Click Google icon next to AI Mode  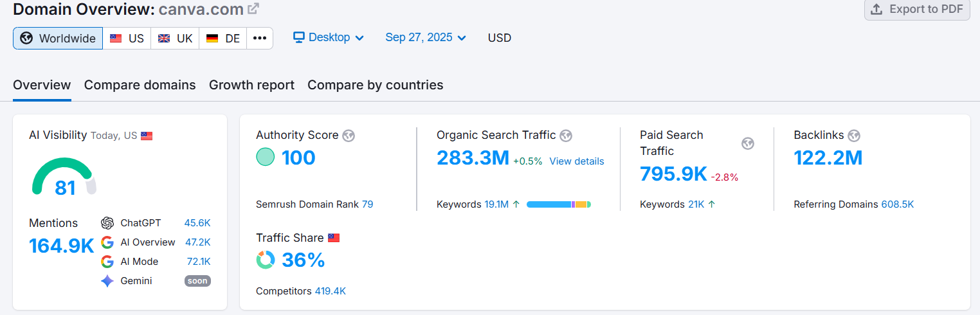tap(107, 262)
